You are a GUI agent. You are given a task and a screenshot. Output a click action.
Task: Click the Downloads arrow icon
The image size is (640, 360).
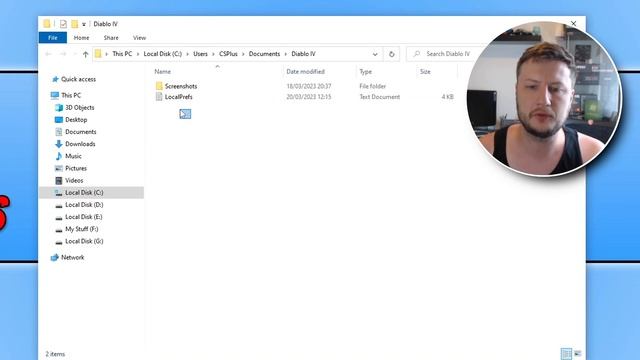point(58,144)
